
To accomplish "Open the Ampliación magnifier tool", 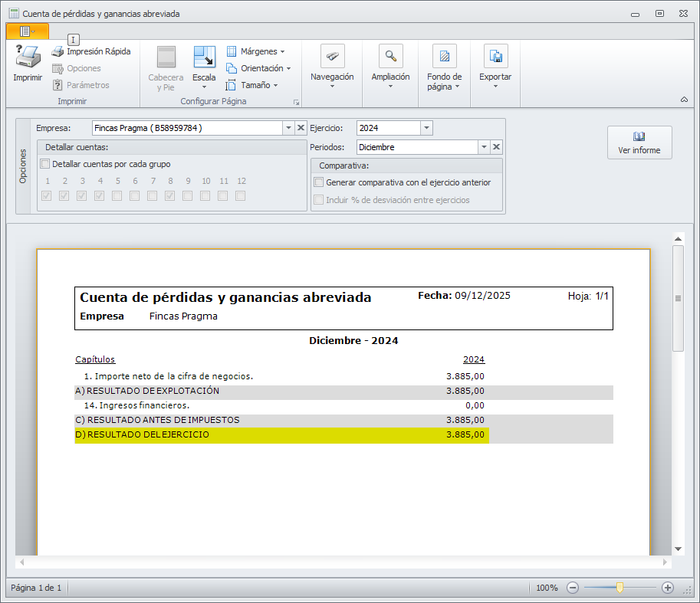I will (390, 57).
